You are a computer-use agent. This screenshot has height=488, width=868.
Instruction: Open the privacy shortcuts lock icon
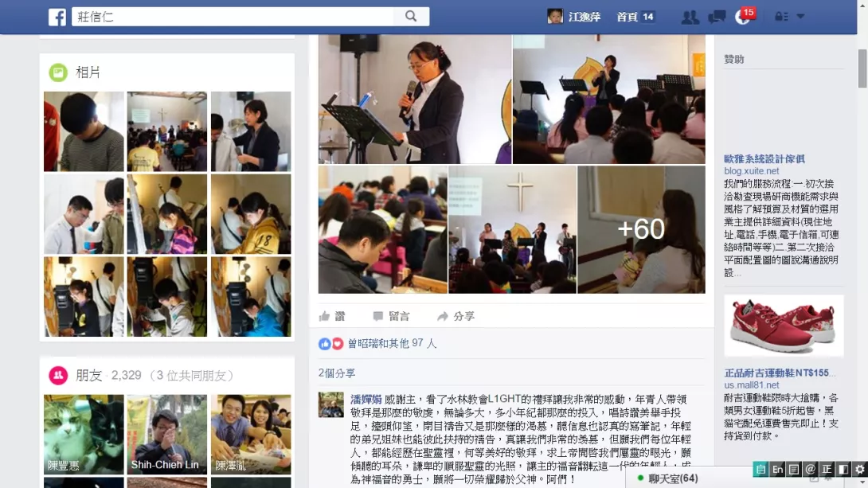pyautogui.click(x=781, y=17)
